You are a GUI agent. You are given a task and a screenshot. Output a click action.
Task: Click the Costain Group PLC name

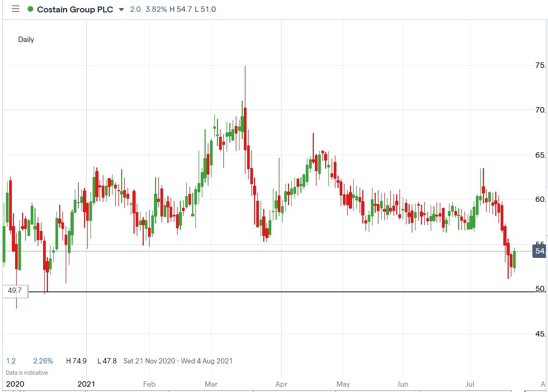coord(75,9)
